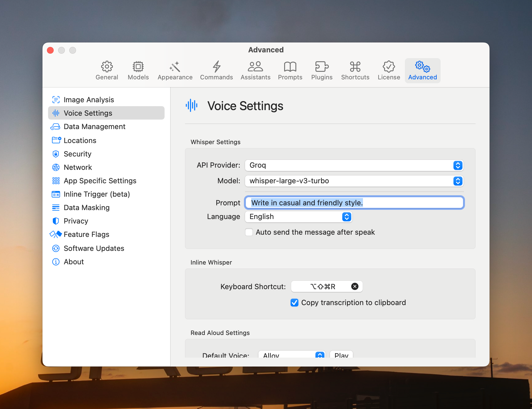
Task: Select Software Updates in sidebar
Action: coord(94,248)
